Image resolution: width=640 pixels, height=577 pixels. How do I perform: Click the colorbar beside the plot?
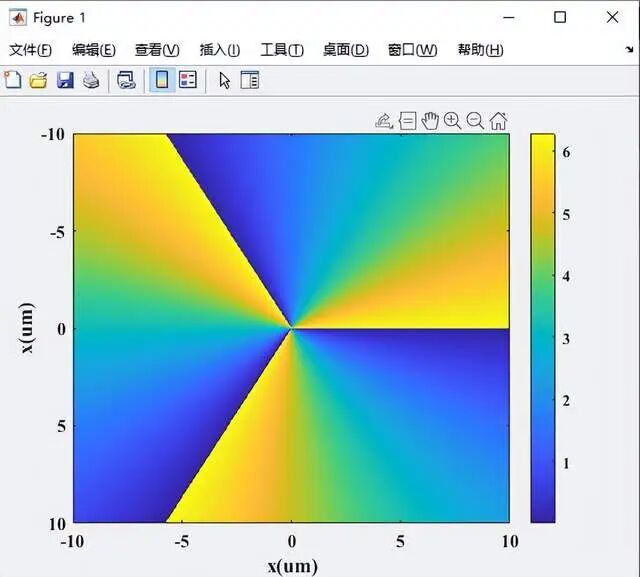coord(542,328)
